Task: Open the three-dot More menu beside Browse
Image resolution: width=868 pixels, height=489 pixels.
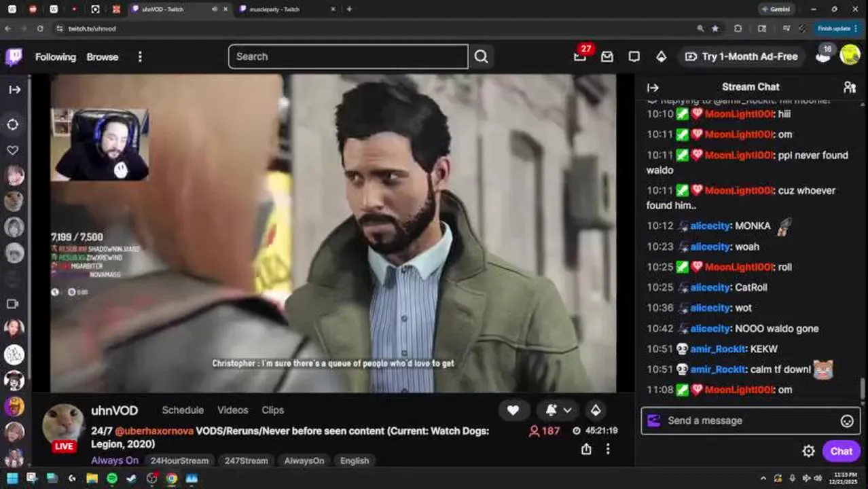Action: coord(140,57)
